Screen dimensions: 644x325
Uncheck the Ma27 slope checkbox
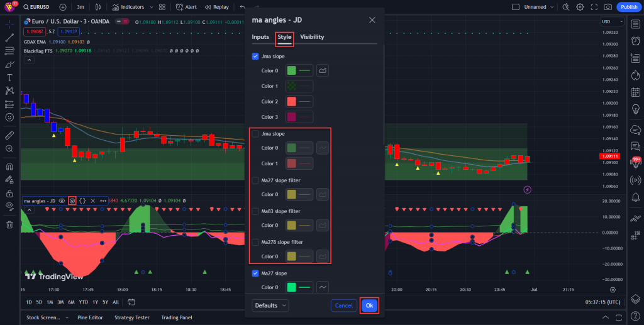[255, 273]
